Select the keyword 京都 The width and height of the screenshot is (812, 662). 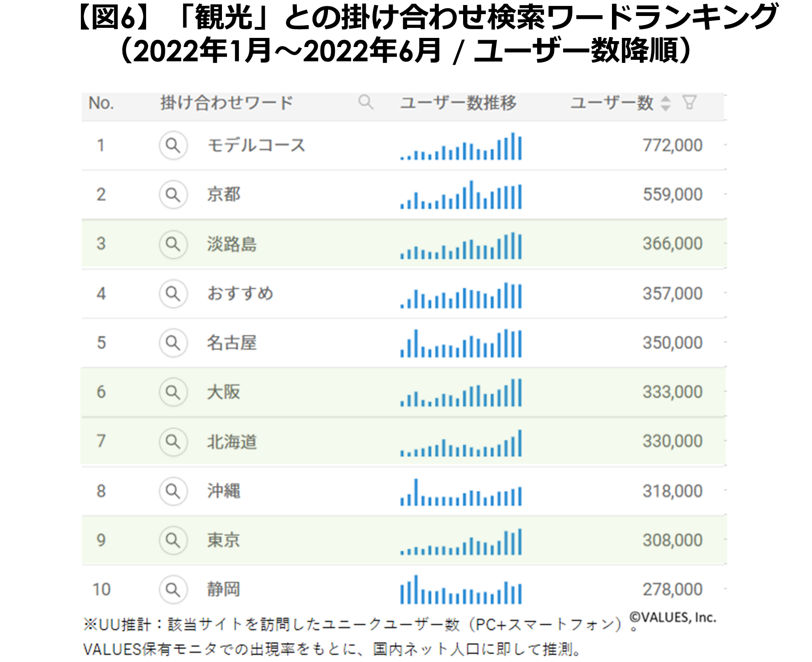pos(223,195)
